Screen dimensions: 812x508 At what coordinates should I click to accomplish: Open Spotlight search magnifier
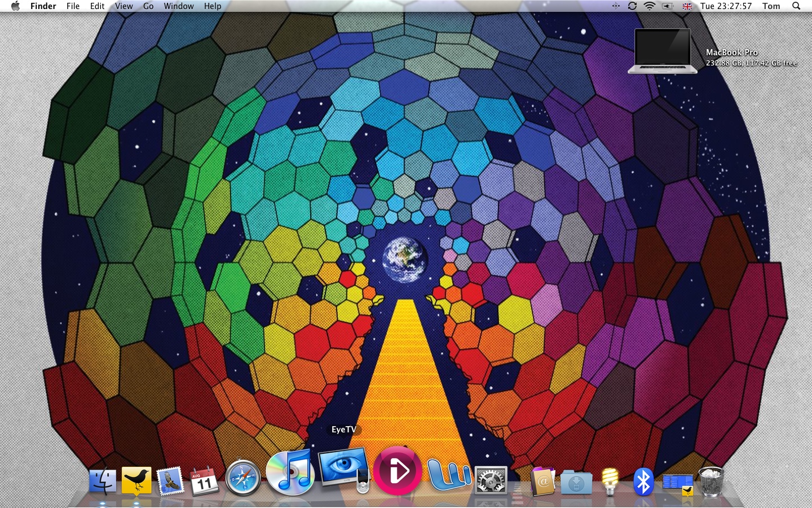click(796, 6)
